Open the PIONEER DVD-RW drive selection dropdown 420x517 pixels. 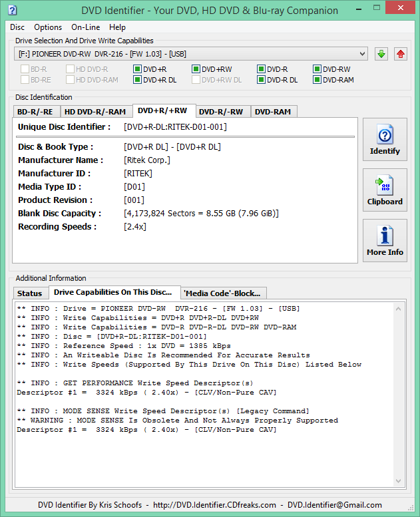[191, 54]
